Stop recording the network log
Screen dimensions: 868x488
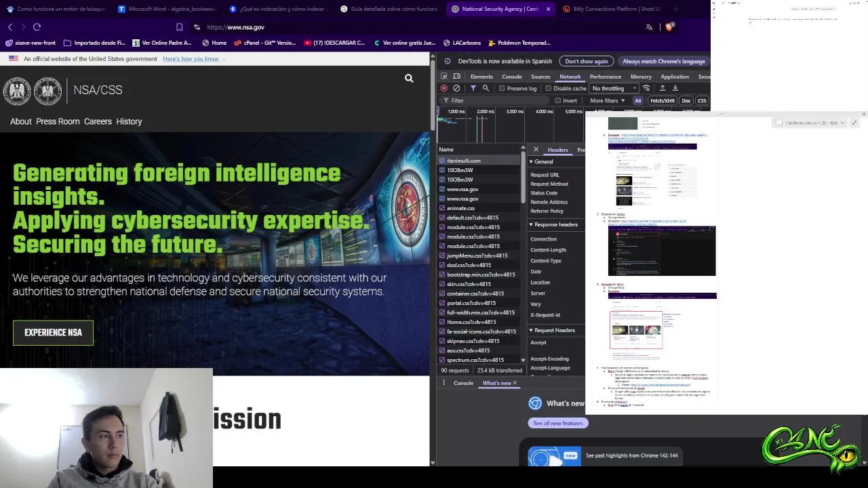(x=444, y=88)
